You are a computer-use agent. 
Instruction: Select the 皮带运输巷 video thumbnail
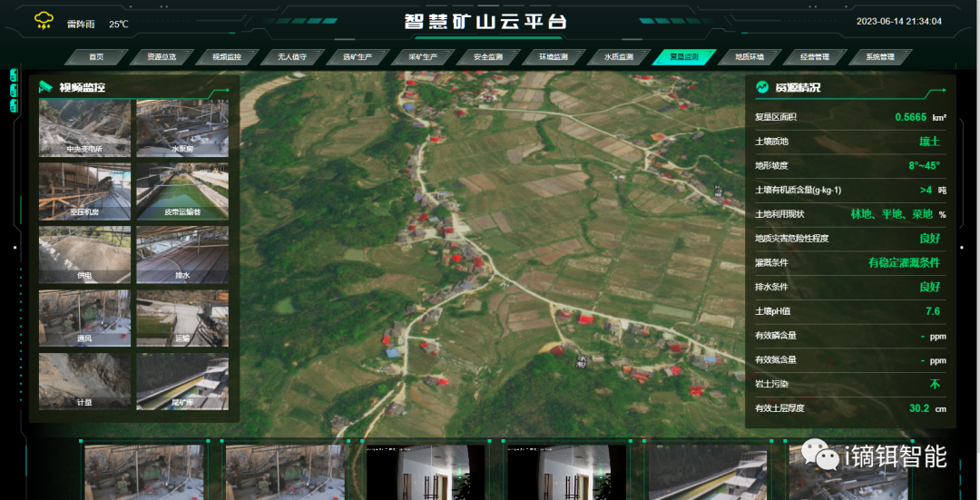click(x=182, y=191)
